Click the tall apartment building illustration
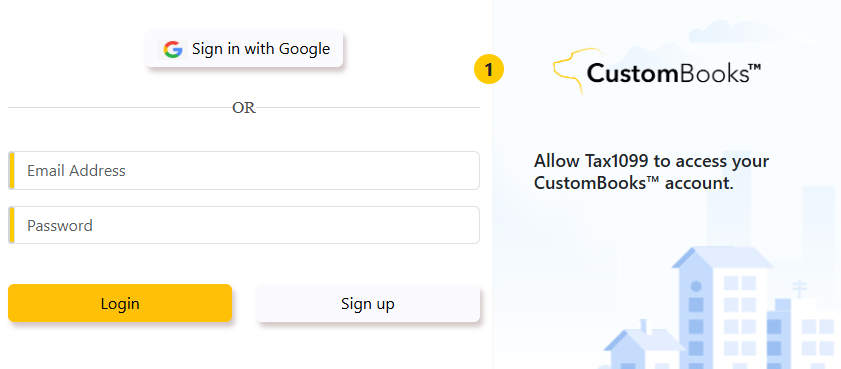 (723, 307)
